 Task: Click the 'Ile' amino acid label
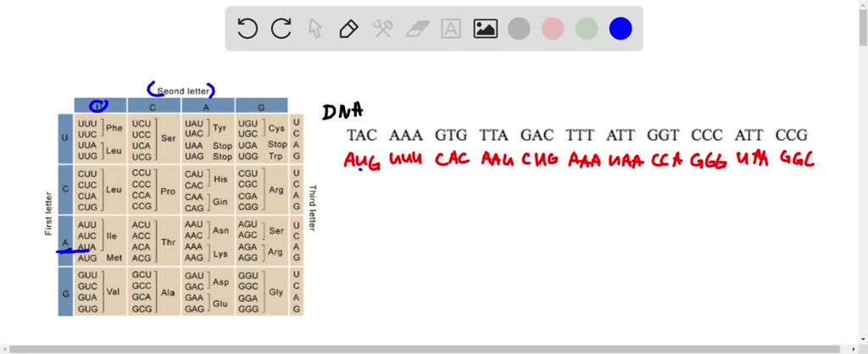coord(112,235)
